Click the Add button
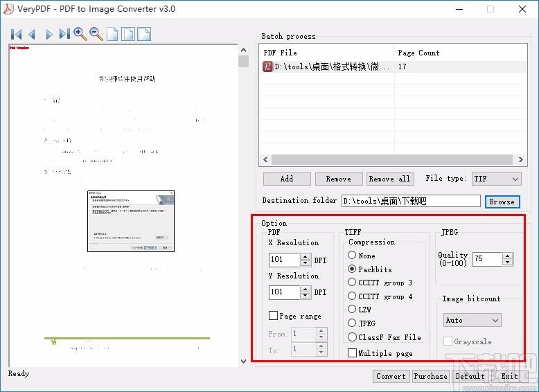This screenshot has width=539, height=392. pyautogui.click(x=287, y=179)
